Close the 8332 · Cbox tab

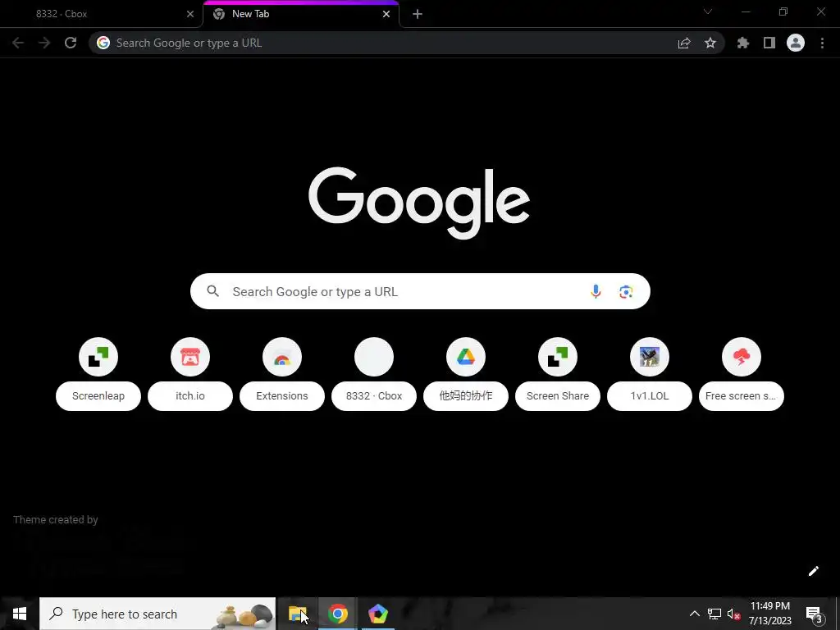(x=190, y=15)
